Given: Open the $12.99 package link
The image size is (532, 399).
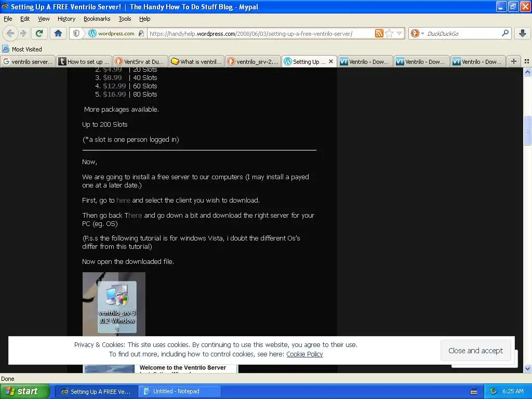Looking at the screenshot, I should point(114,86).
